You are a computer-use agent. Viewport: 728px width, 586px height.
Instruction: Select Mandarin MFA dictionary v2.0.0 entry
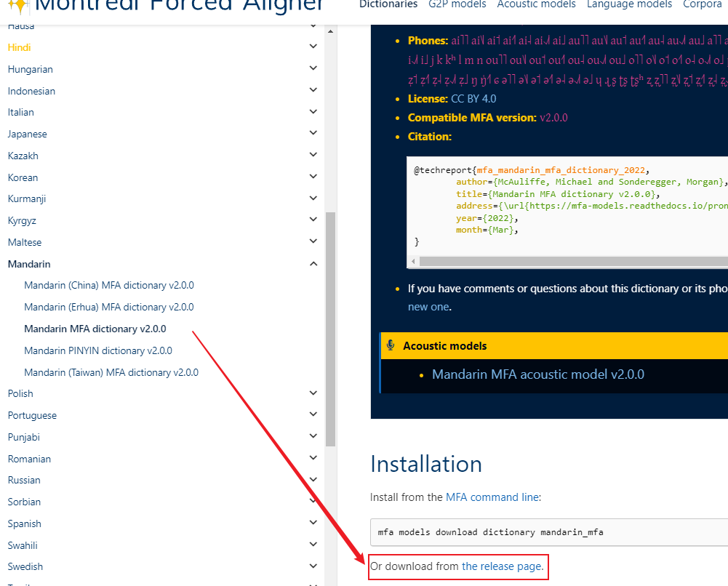click(95, 329)
